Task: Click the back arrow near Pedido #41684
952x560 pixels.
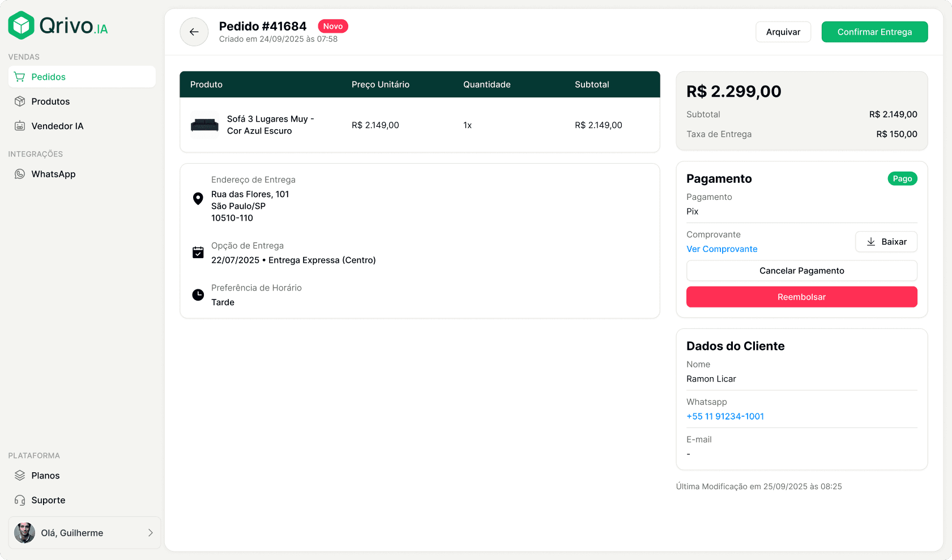Action: point(194,32)
